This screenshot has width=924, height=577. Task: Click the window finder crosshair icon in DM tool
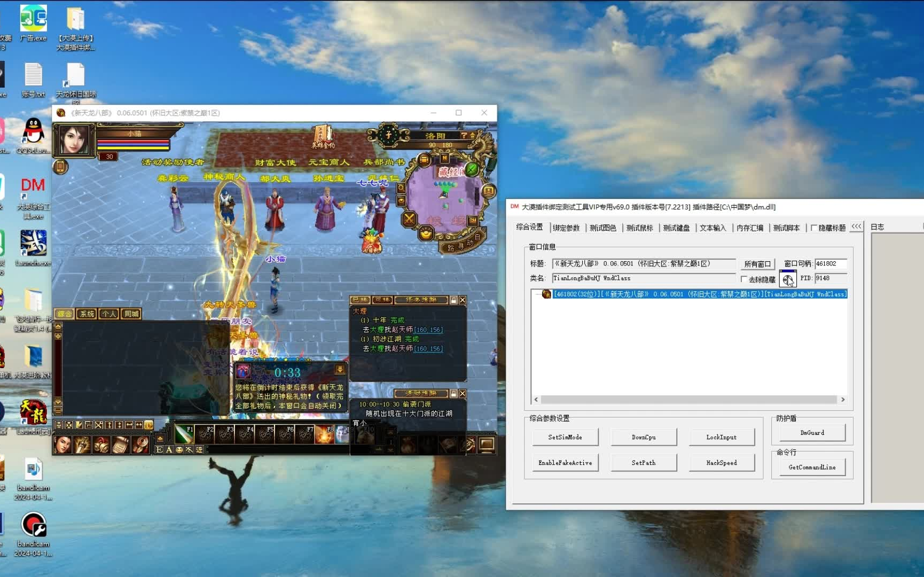click(788, 279)
